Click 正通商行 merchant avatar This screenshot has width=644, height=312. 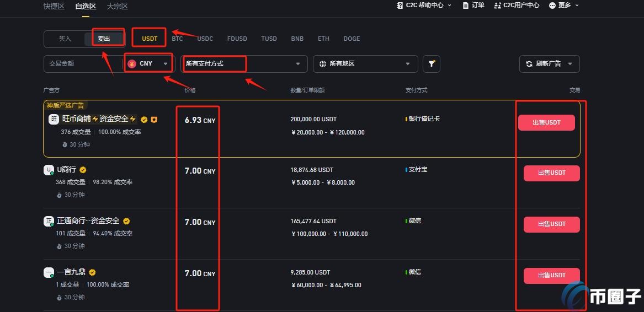tap(49, 221)
